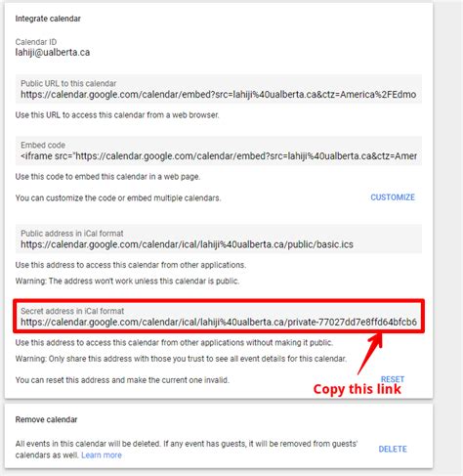Click the red arrow pointing at the secret address
The image size is (463, 476).
tap(370, 353)
